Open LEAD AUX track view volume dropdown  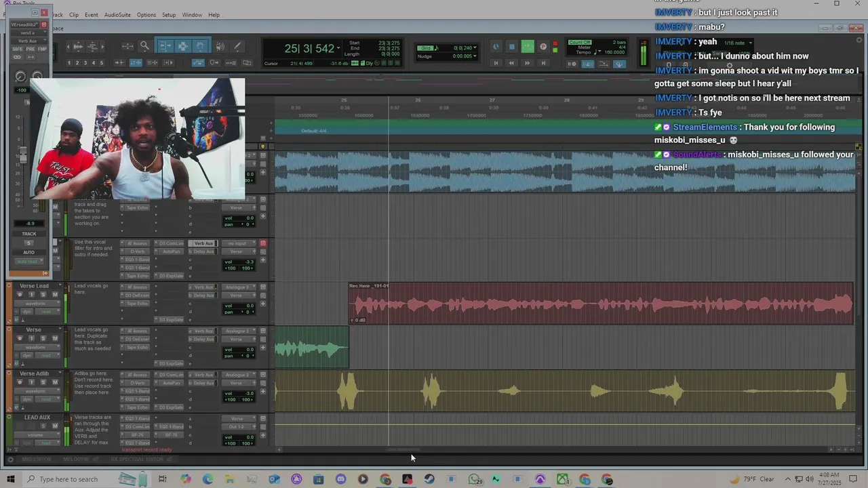point(37,435)
